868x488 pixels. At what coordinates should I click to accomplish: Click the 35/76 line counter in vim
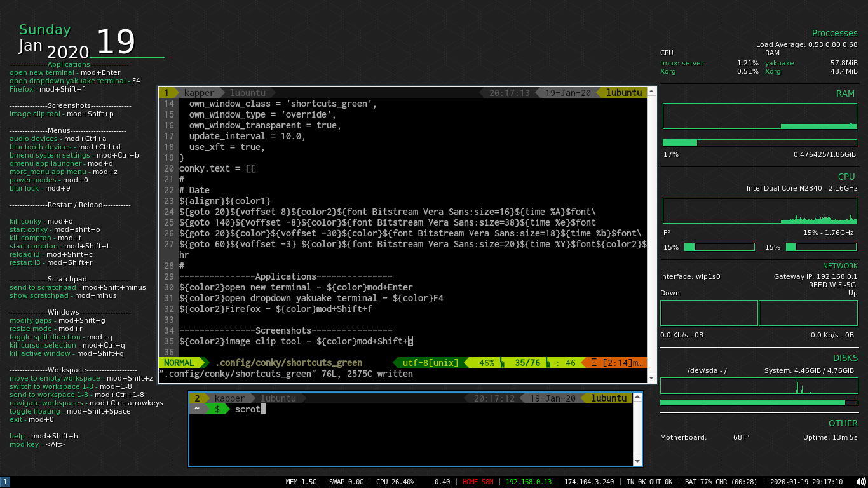[x=527, y=363]
